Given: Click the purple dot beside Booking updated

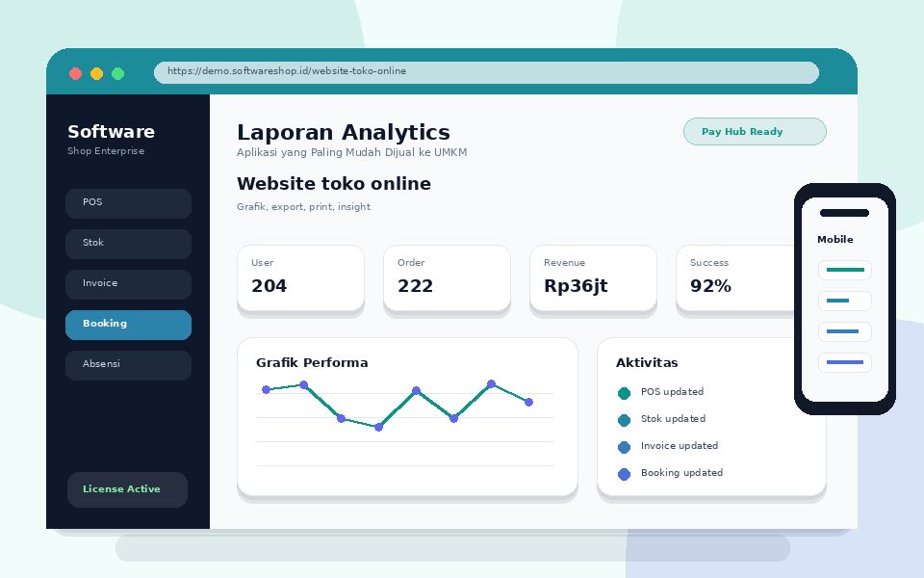Looking at the screenshot, I should click(x=624, y=474).
